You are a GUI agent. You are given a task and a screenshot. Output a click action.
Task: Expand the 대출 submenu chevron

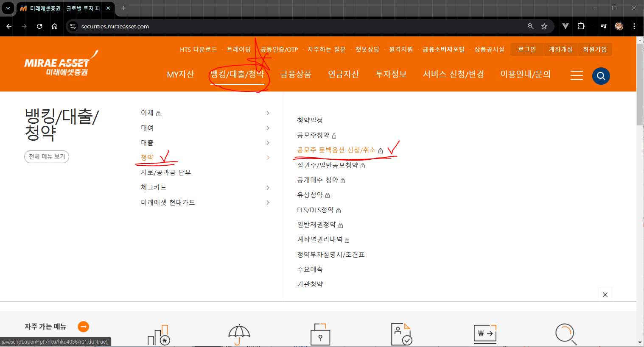(268, 143)
